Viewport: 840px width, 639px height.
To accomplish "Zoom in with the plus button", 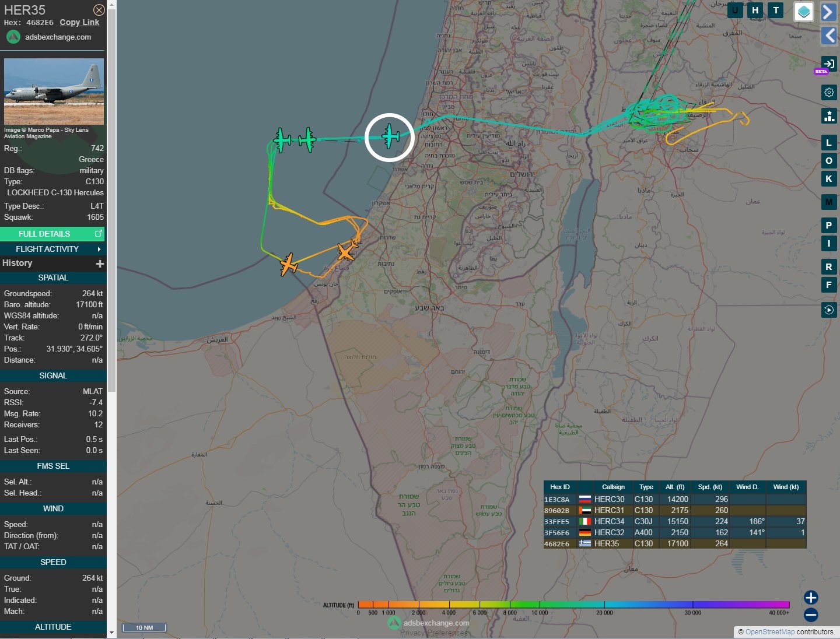I will pyautogui.click(x=811, y=598).
